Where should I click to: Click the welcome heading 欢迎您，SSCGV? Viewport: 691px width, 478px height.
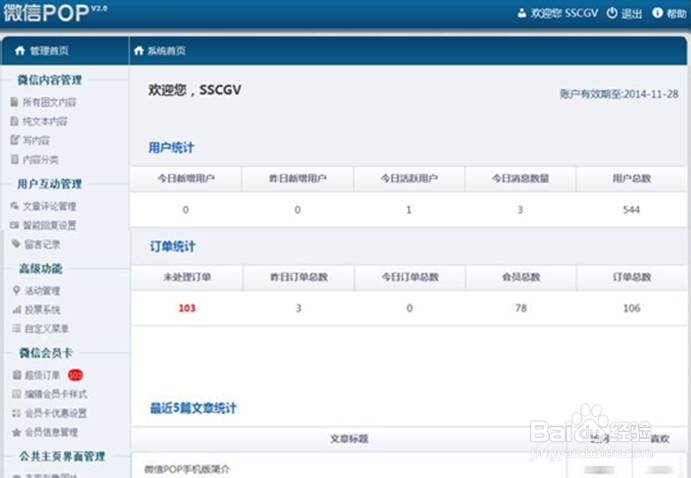[x=194, y=90]
